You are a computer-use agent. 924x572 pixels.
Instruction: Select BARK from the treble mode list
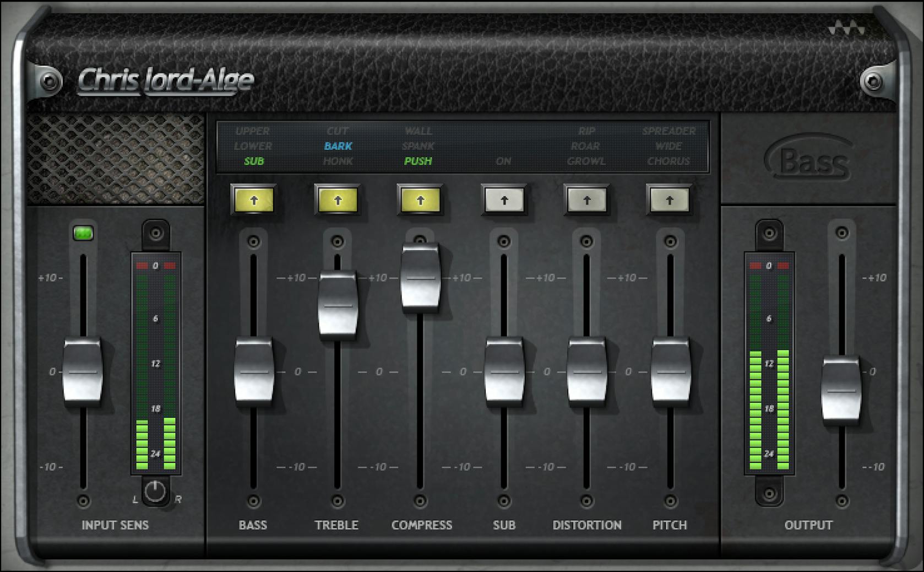click(338, 146)
